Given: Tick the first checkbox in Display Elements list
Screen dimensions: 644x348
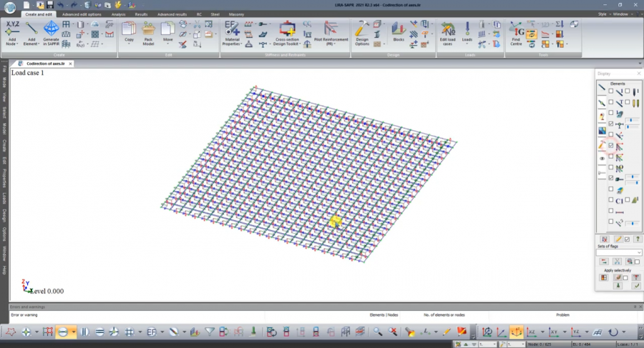Looking at the screenshot, I should tap(610, 91).
